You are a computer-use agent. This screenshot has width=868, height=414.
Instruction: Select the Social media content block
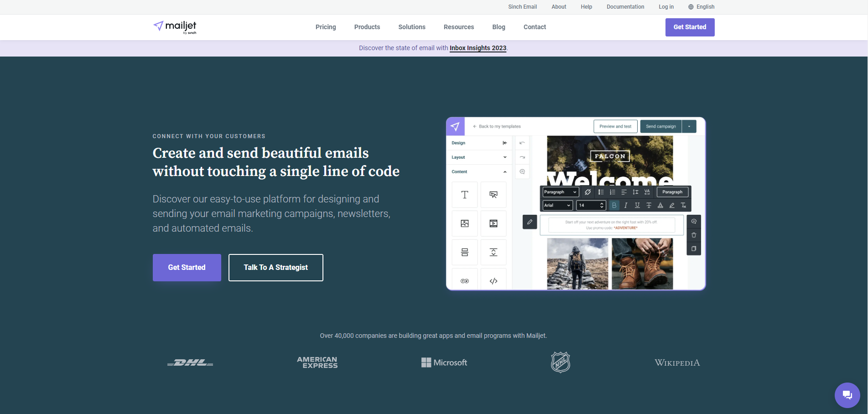tap(464, 280)
